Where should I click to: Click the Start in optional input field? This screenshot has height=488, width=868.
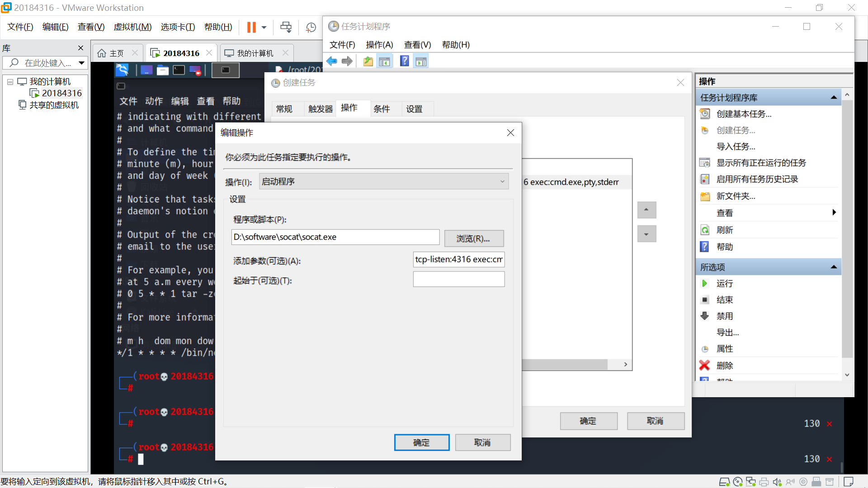click(458, 279)
